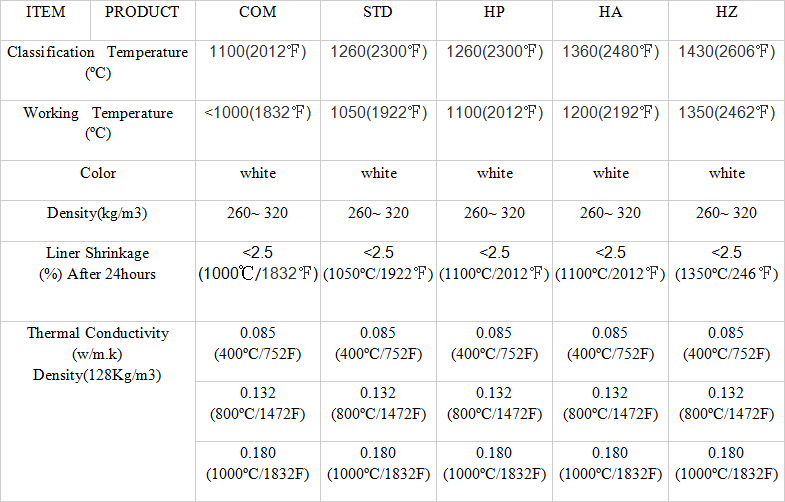This screenshot has width=785, height=502.
Task: Click the 1100(2012℉) COM classification cell
Action: coord(257,52)
